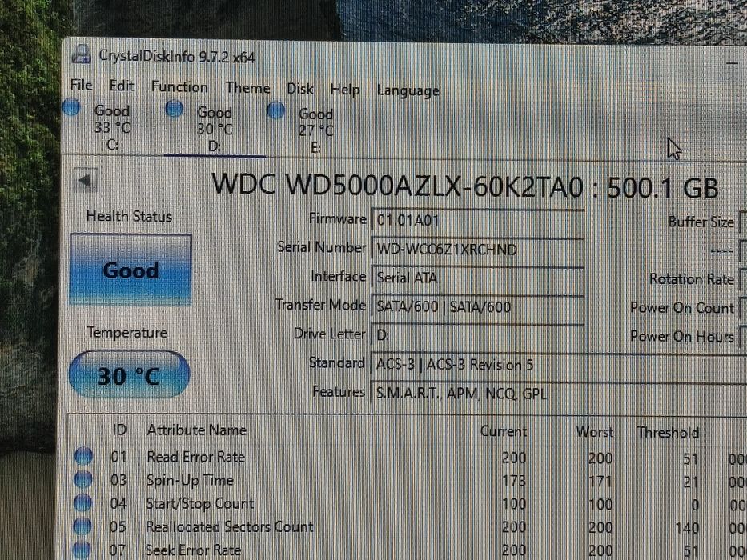Click Spin-Up Time current value 173
747x560 pixels.
513,481
